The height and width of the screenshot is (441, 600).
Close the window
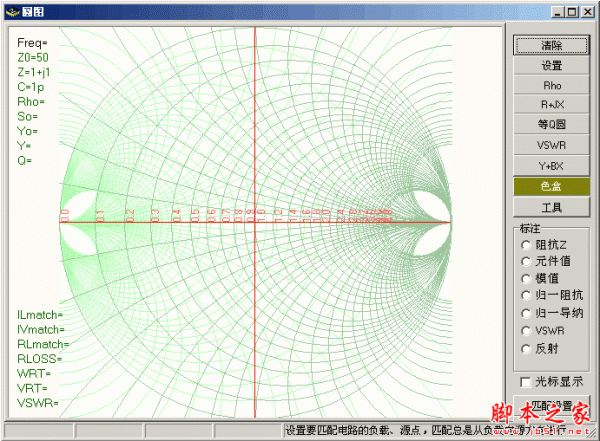587,12
